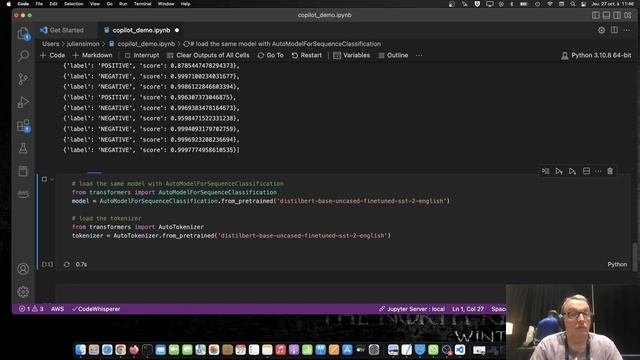Open the Extensions view
This screenshot has width=640, height=360.
pos(23,126)
